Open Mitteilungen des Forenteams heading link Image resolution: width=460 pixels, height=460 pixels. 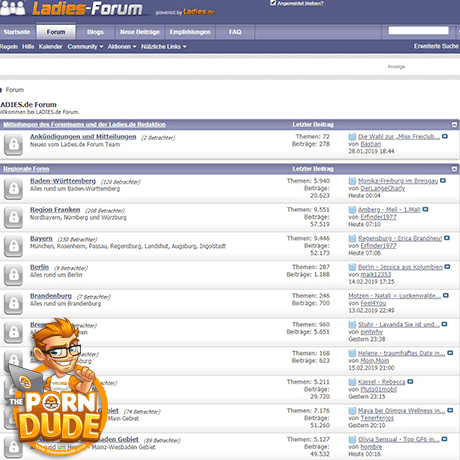coord(84,125)
